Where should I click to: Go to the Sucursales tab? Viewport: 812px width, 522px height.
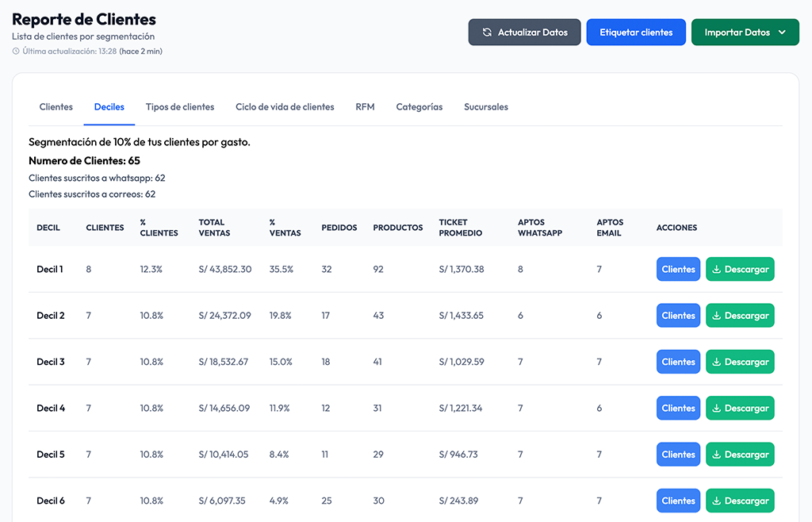tap(486, 107)
